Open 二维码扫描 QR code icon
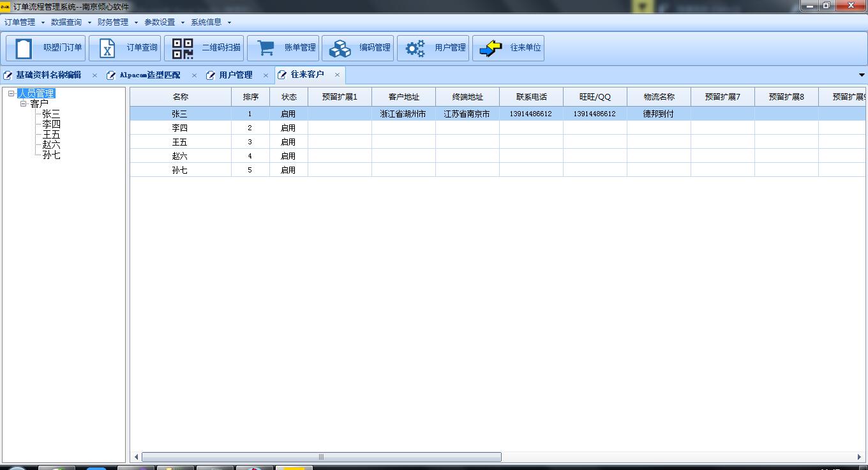868x470 pixels. point(183,49)
